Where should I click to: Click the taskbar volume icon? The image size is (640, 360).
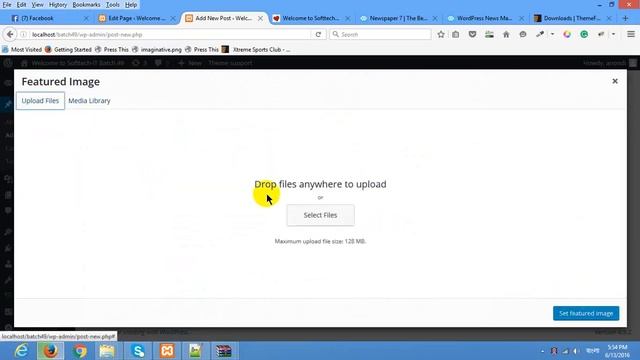tap(576, 351)
